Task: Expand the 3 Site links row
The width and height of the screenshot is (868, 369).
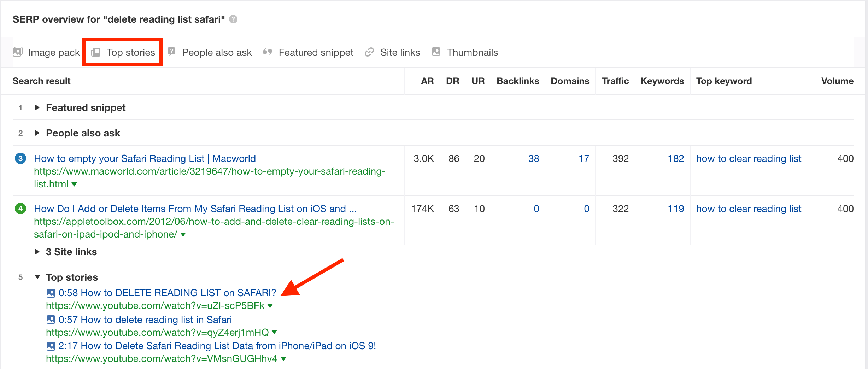Action: tap(37, 252)
